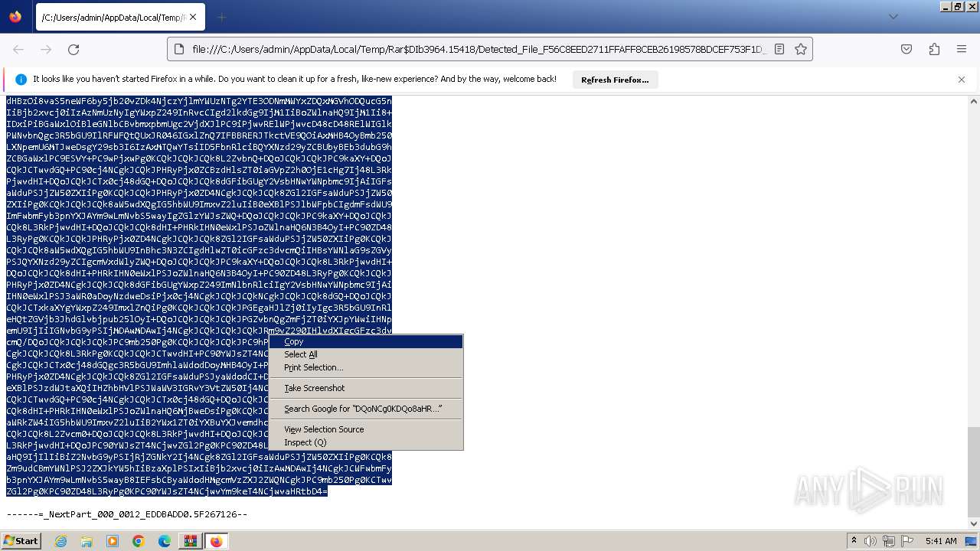Open the Windows Start menu
This screenshot has width=980, height=551.
[21, 540]
